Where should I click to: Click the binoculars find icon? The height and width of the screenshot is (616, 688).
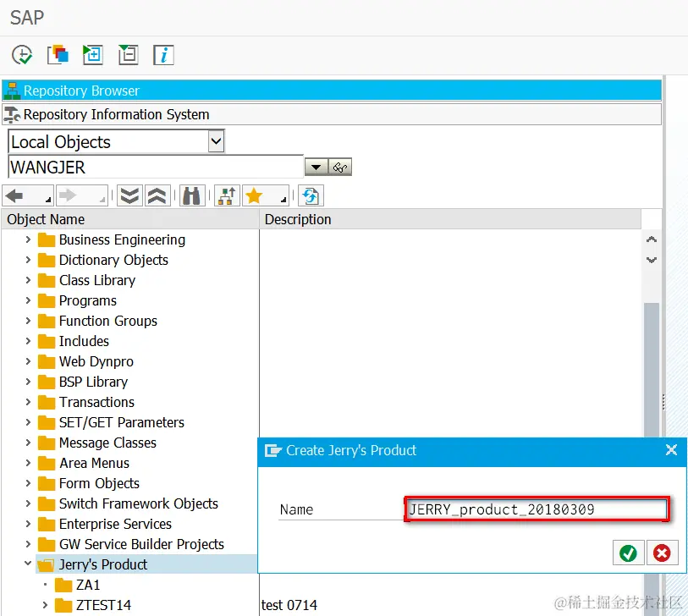click(x=192, y=195)
